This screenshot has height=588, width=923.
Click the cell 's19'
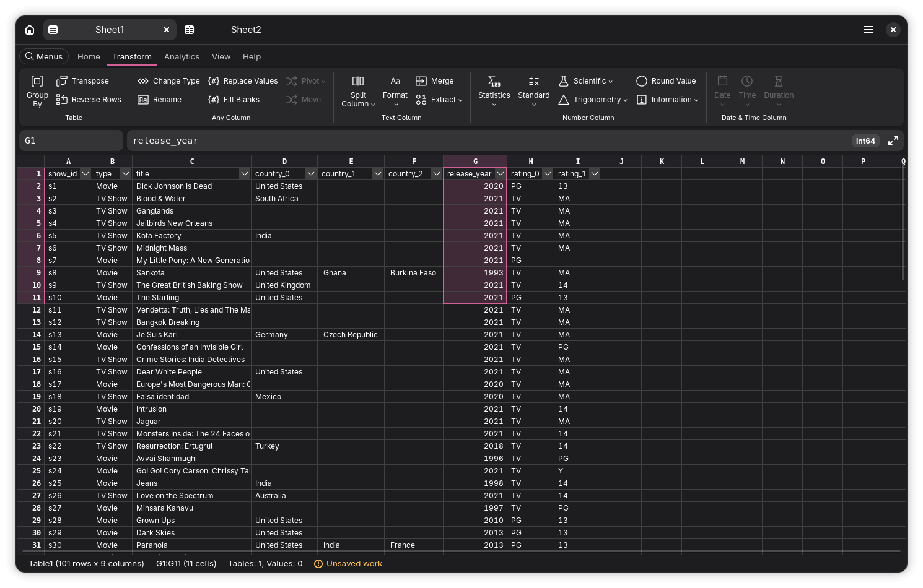click(68, 409)
